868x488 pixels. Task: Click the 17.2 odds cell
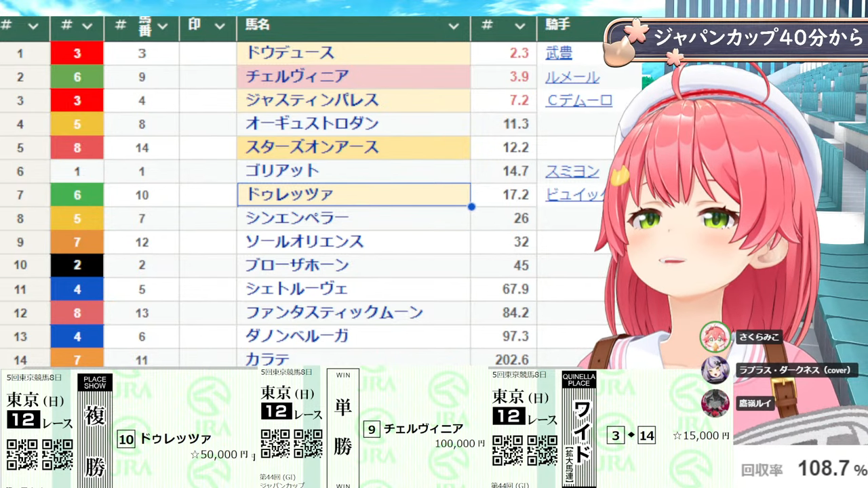coord(503,195)
